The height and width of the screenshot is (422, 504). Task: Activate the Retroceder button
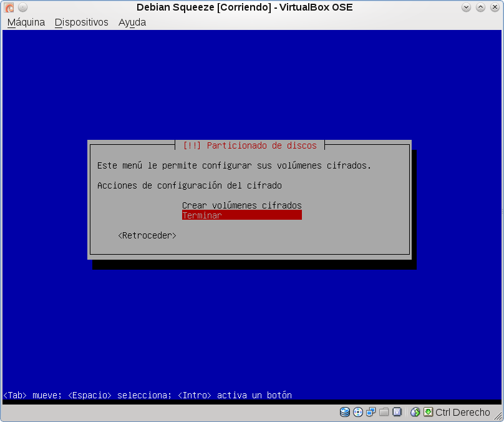coord(147,235)
